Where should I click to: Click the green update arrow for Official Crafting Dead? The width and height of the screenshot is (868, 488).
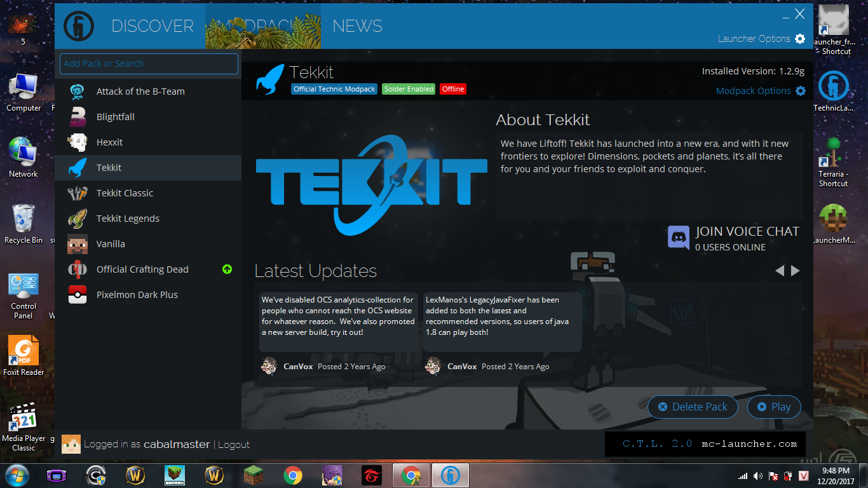227,269
